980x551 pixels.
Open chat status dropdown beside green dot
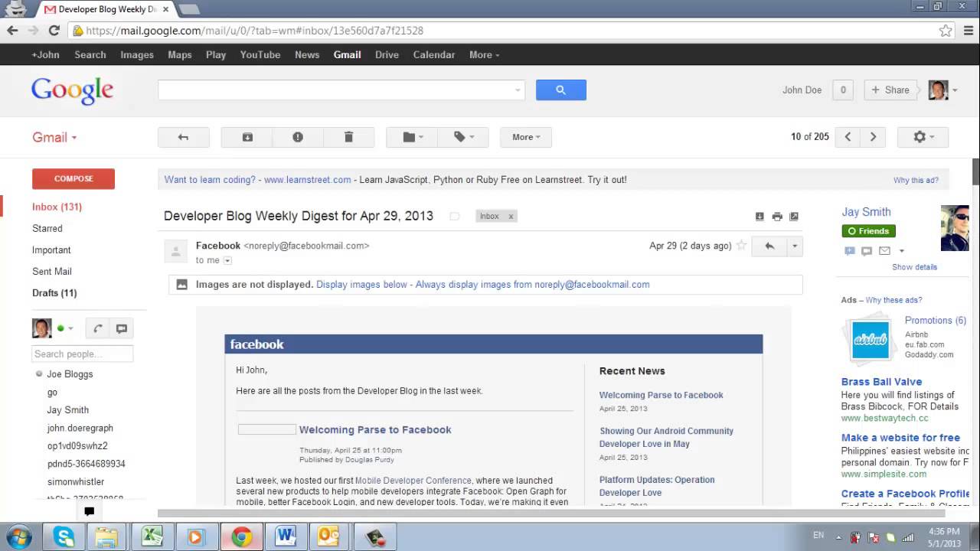coord(70,328)
